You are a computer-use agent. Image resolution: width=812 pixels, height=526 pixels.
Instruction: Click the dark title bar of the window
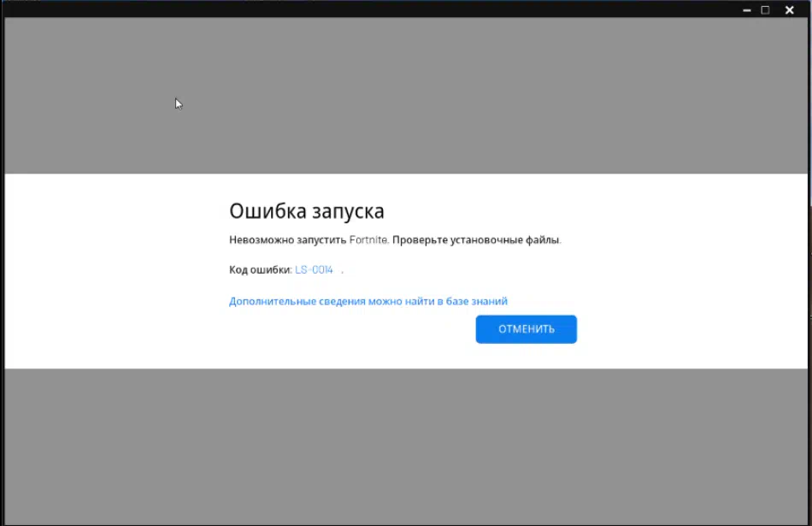point(385,9)
